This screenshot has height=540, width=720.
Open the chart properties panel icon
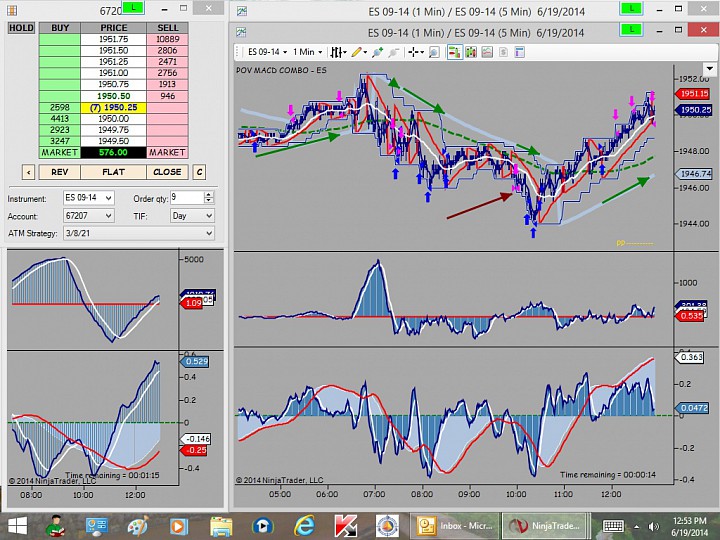pos(519,52)
